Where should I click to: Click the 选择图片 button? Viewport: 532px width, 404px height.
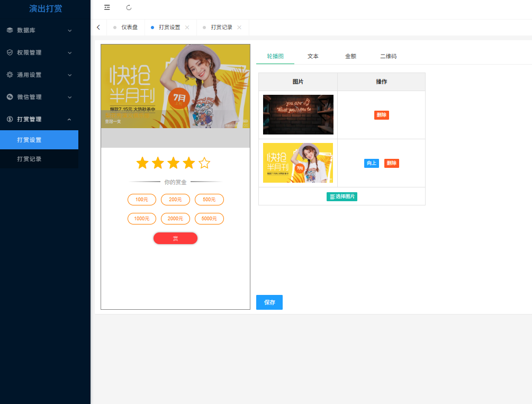(x=341, y=196)
